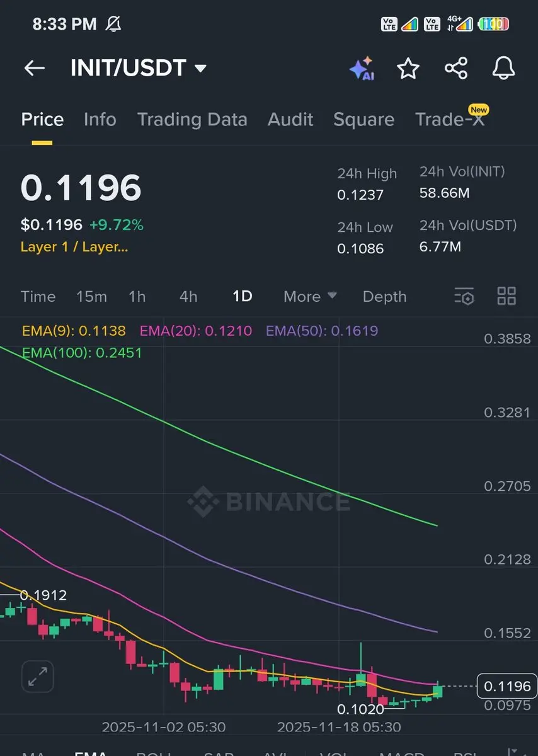The image size is (538, 756).
Task: Tap the 24h Low value 0.1086
Action: pyautogui.click(x=360, y=249)
